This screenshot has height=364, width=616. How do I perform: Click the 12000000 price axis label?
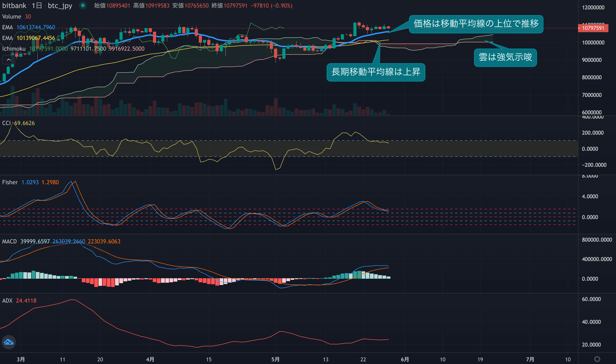(x=593, y=7)
